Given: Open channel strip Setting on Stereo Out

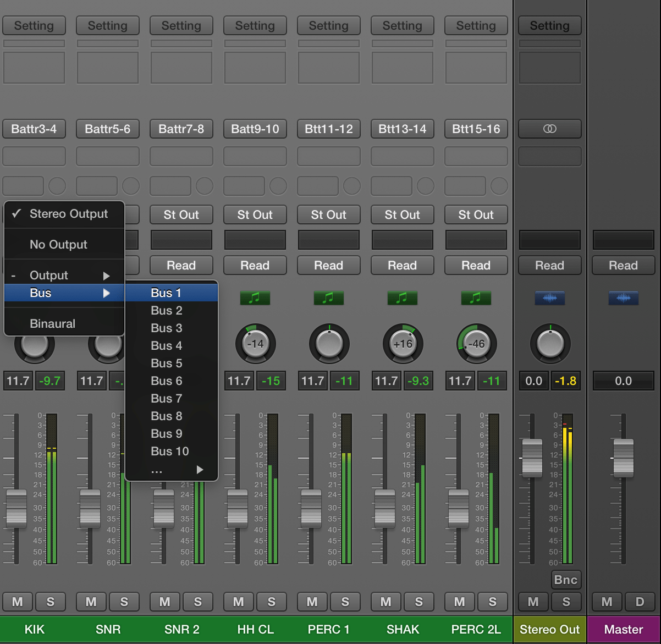Looking at the screenshot, I should click(x=549, y=25).
